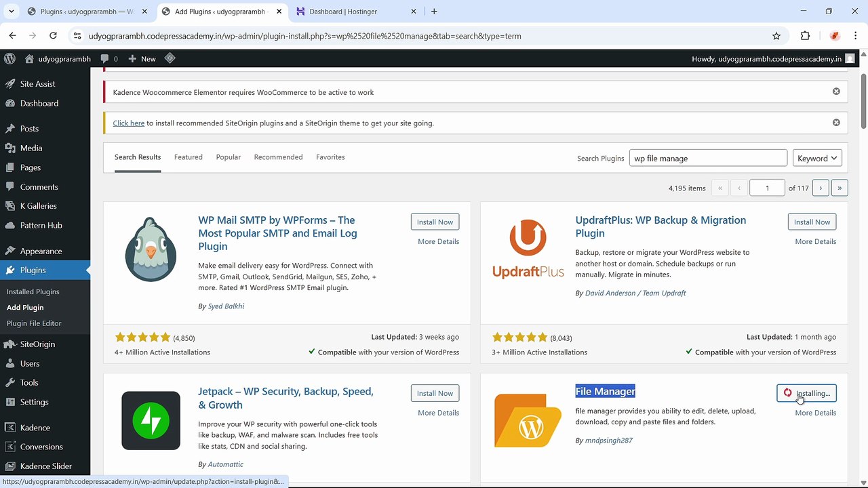Switch to the Favorites plugins tab
Screen dimensions: 868x488
tap(330, 157)
